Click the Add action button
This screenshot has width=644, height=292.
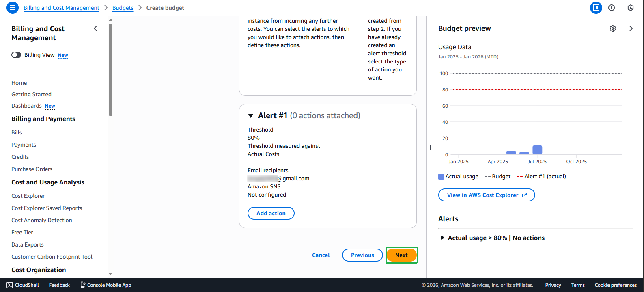[x=271, y=213]
